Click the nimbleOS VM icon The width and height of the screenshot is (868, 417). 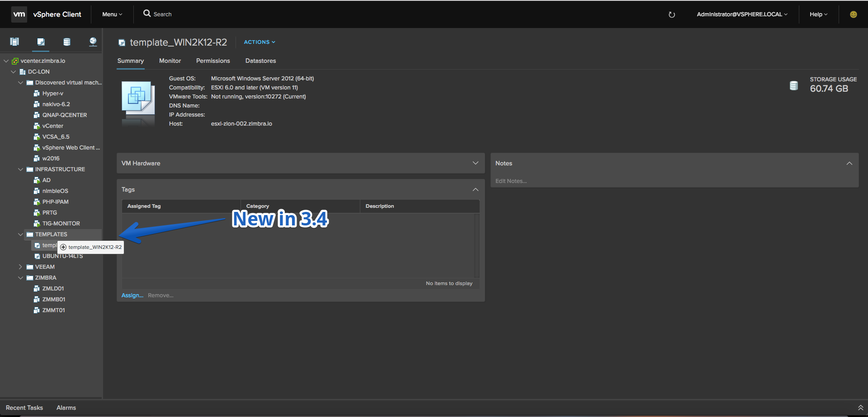point(37,191)
